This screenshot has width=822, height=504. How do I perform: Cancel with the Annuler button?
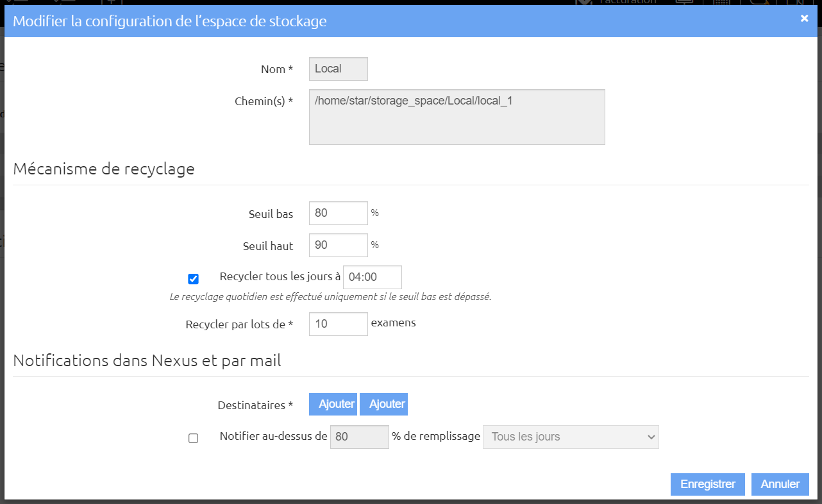pyautogui.click(x=780, y=484)
